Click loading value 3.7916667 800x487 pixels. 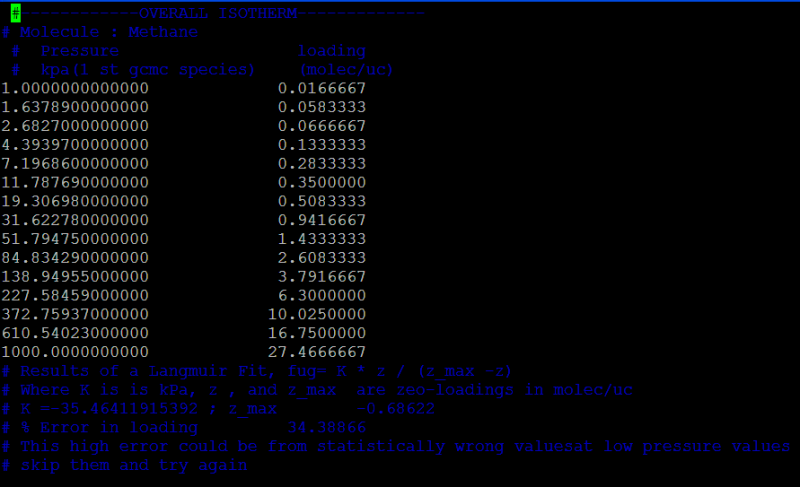point(322,277)
